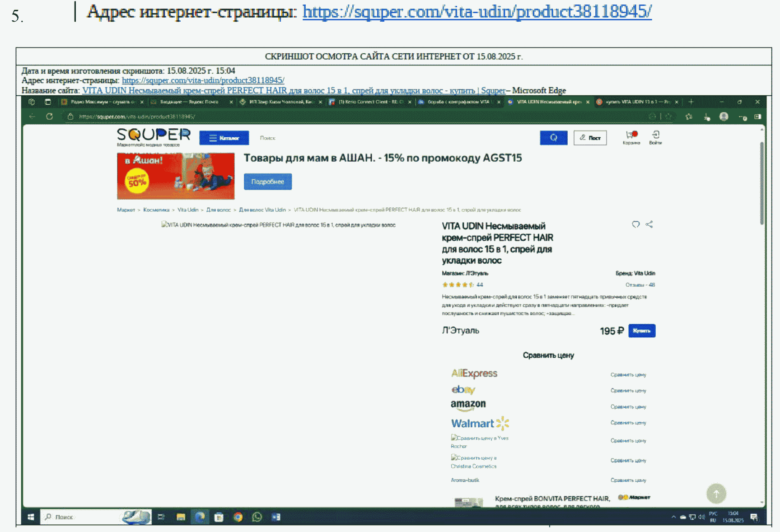Show hidden tray icons chevron

tap(674, 517)
